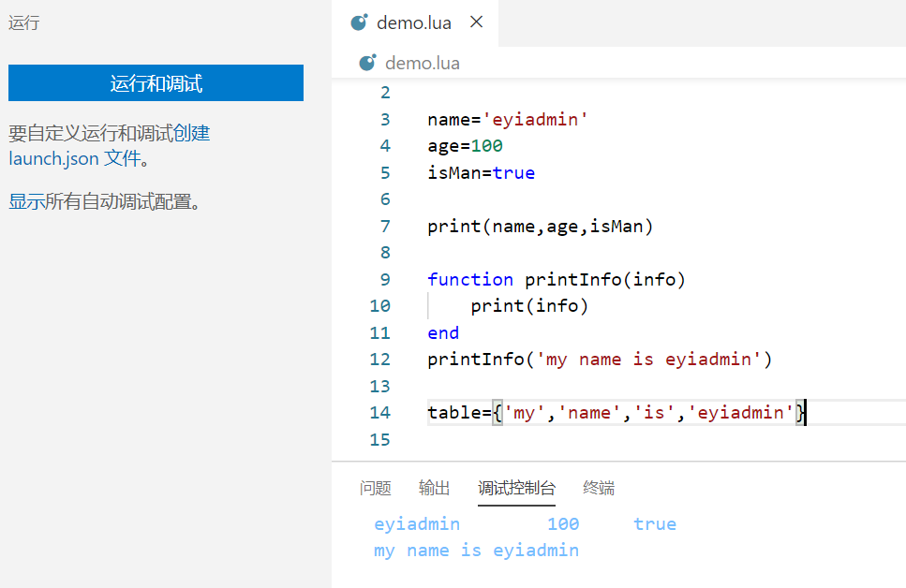Click demo.lua in the breadcrumb path

[423, 63]
